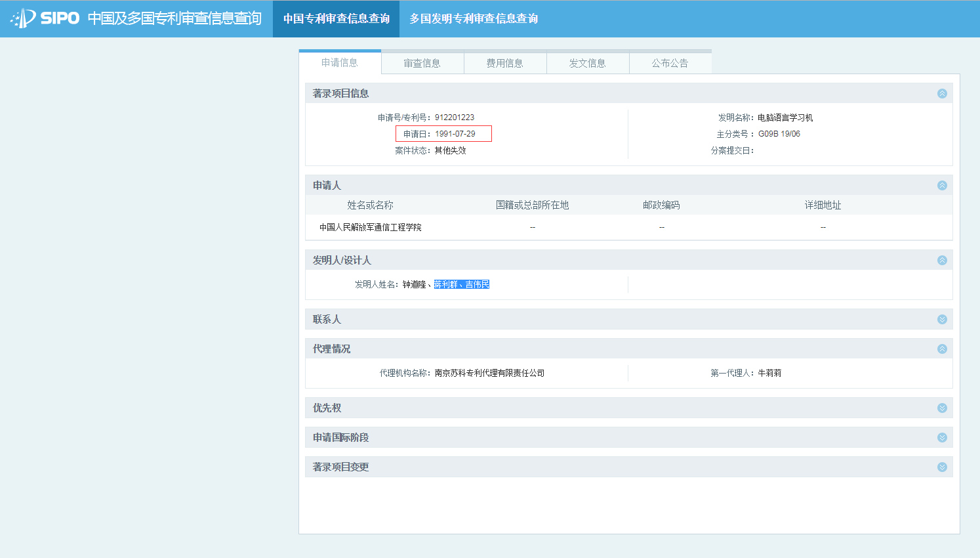This screenshot has height=558, width=980.
Task: Switch to the 审查信息 tab
Action: [x=422, y=63]
